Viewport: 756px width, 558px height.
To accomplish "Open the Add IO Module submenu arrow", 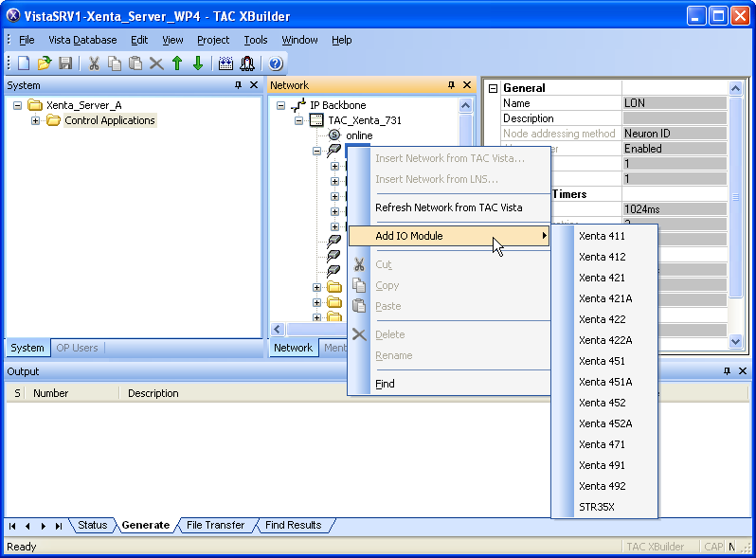I will [544, 235].
